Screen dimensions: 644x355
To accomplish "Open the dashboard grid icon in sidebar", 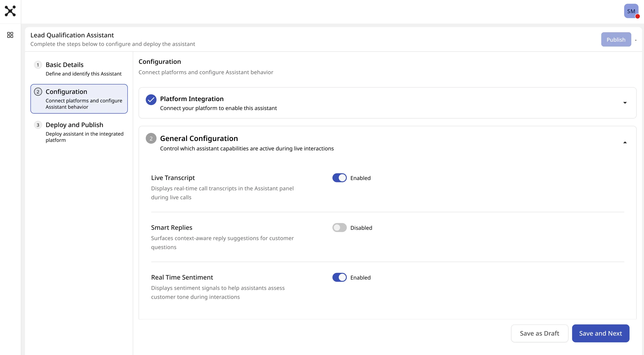I will [10, 35].
